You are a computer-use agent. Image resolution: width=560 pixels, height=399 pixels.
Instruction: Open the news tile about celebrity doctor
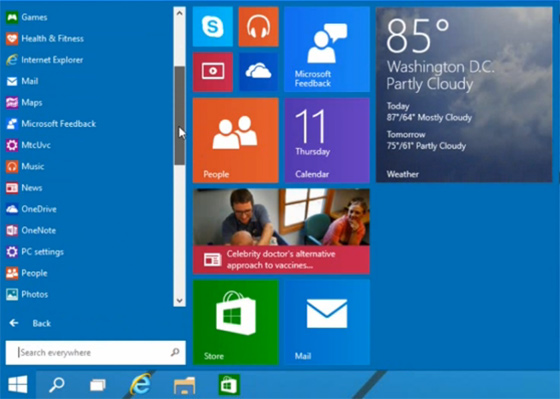pyautogui.click(x=281, y=231)
